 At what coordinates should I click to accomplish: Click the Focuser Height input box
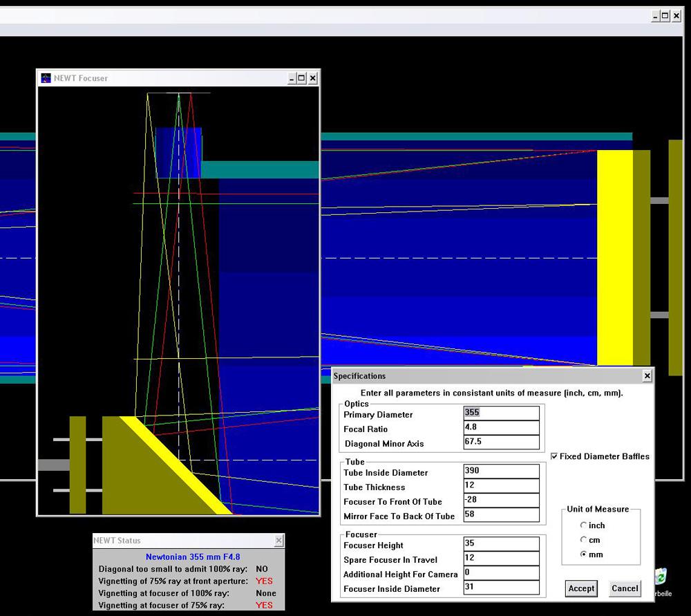click(500, 544)
